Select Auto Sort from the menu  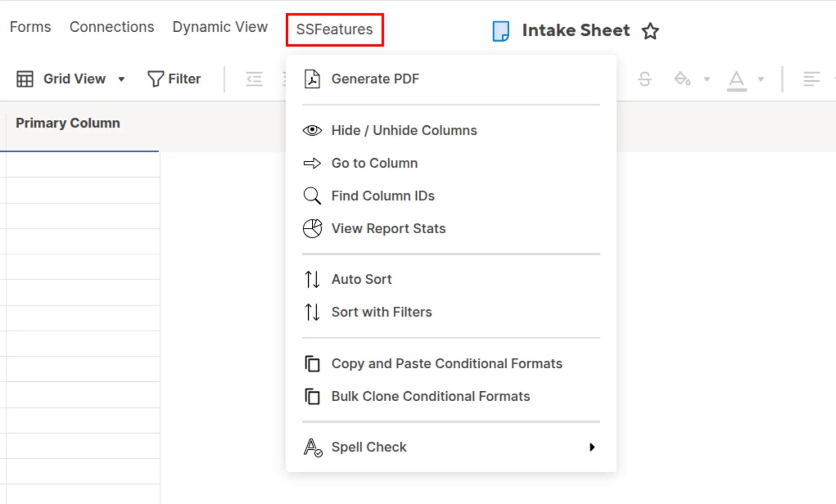click(x=361, y=279)
